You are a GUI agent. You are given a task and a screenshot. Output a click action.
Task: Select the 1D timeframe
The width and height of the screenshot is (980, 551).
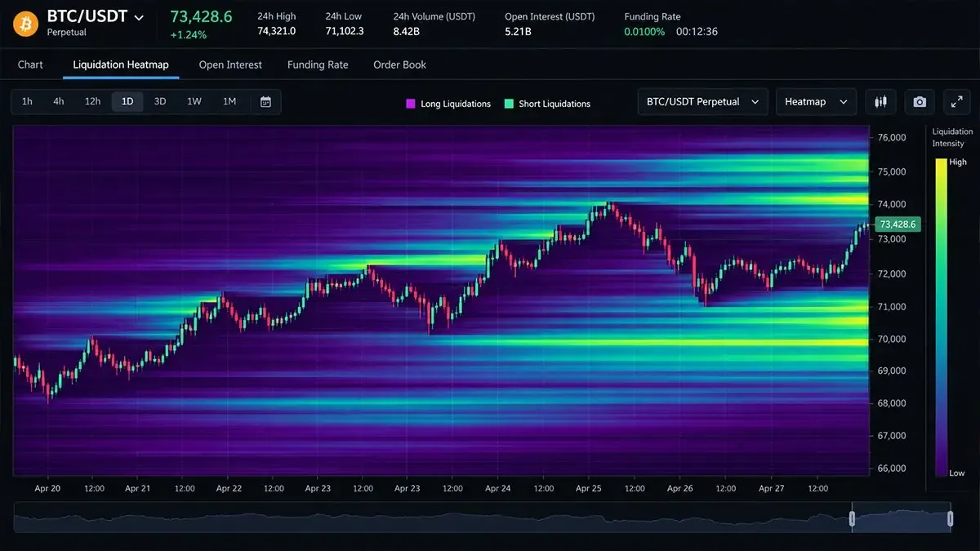click(x=127, y=101)
